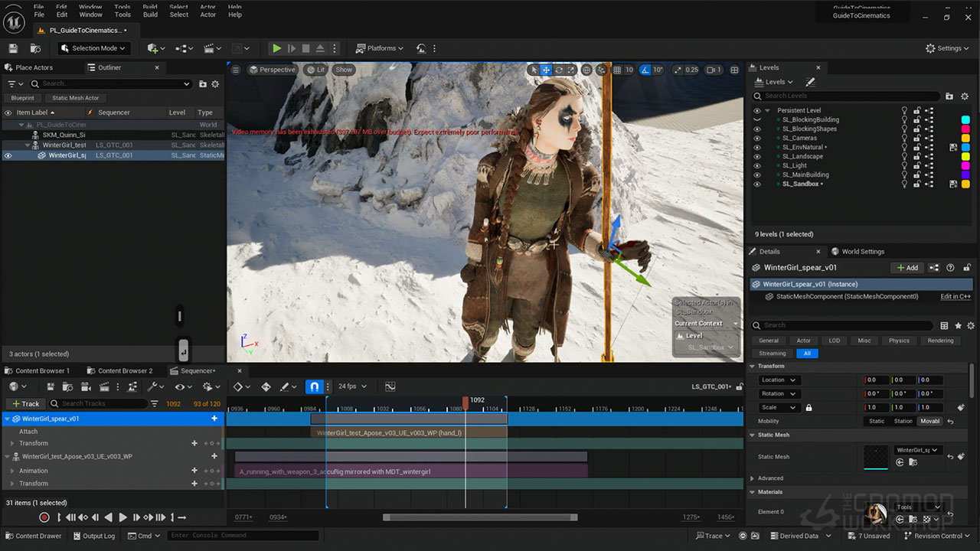Open the 24 fps frame rate dropdown
The image size is (980, 551).
click(352, 386)
